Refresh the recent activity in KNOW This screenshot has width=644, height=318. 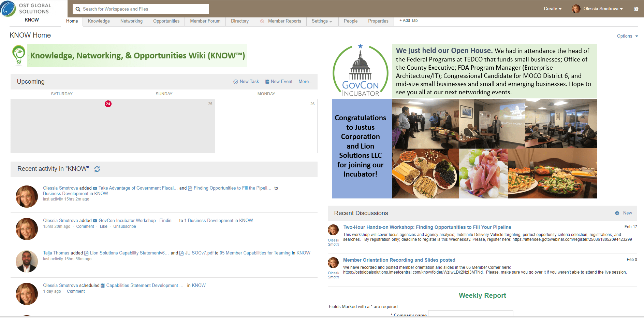click(97, 169)
